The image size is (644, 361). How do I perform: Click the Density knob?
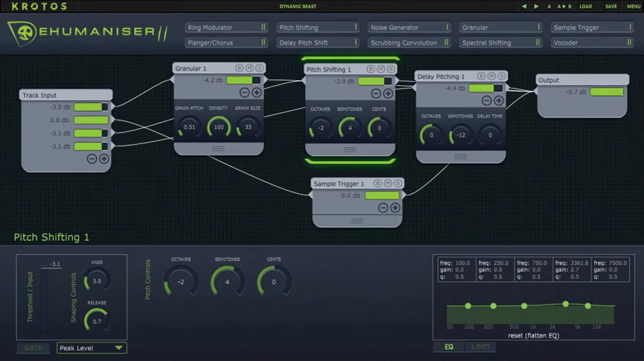[x=218, y=127]
